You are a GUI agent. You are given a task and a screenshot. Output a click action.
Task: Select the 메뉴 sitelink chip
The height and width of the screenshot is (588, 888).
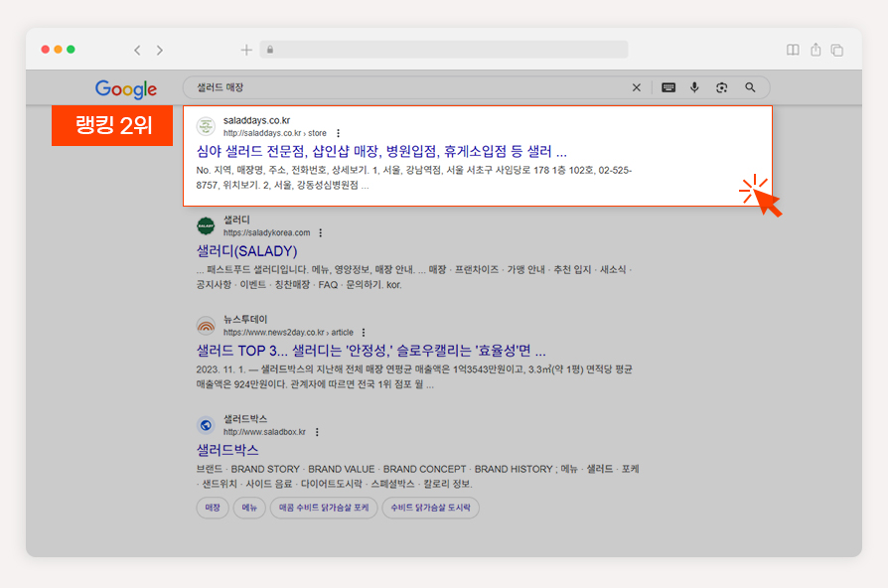(x=249, y=508)
